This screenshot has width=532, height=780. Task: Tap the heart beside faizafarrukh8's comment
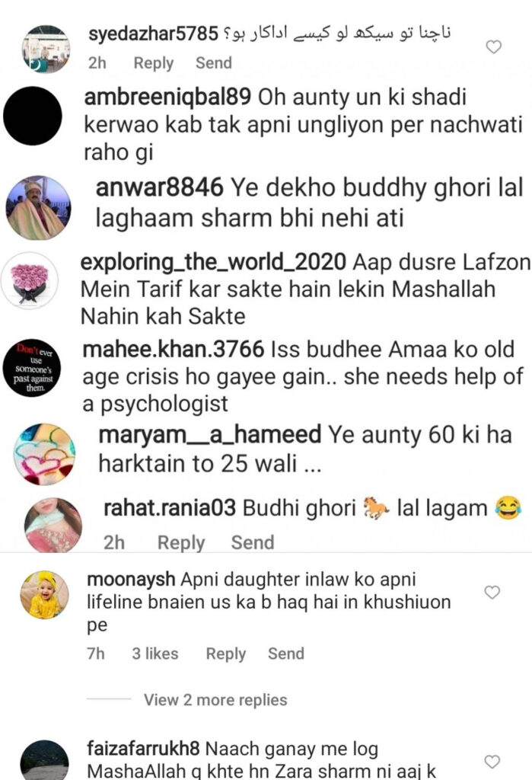pyautogui.click(x=492, y=761)
